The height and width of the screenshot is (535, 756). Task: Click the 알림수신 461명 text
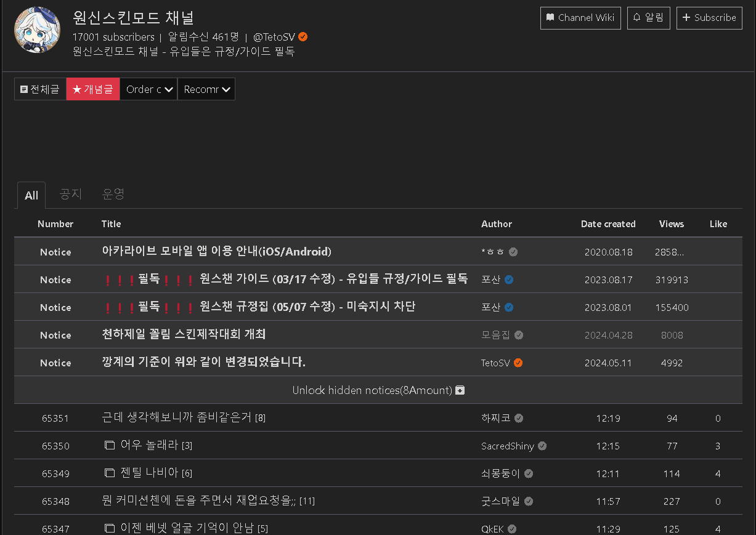pyautogui.click(x=203, y=37)
